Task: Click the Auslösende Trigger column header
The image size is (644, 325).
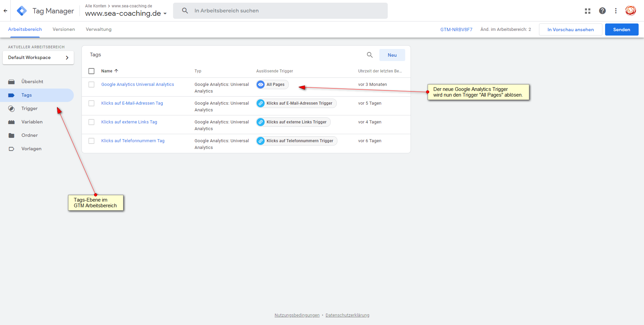Action: pos(275,71)
